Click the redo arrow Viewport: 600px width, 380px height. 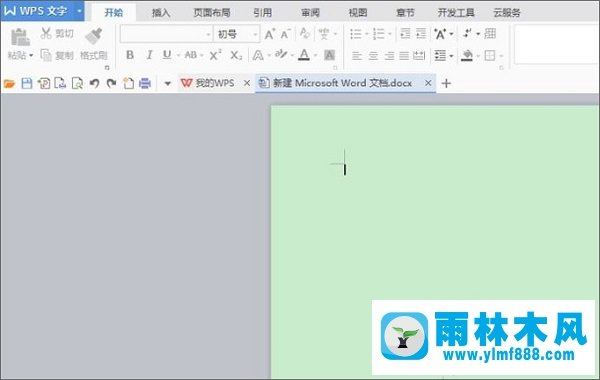point(111,83)
